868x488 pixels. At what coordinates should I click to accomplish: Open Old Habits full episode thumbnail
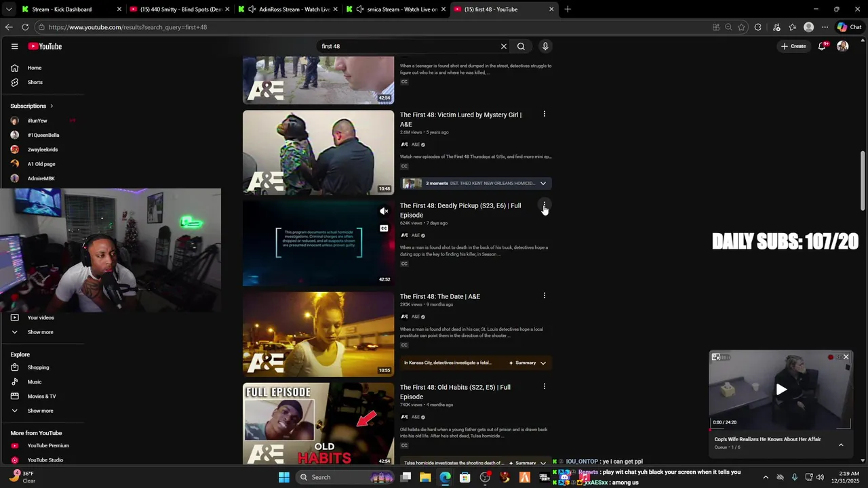tap(318, 424)
